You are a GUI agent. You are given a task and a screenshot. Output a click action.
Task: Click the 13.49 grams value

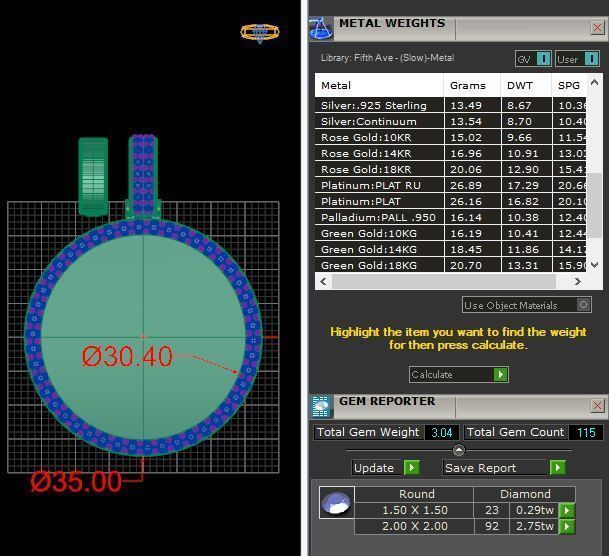466,105
